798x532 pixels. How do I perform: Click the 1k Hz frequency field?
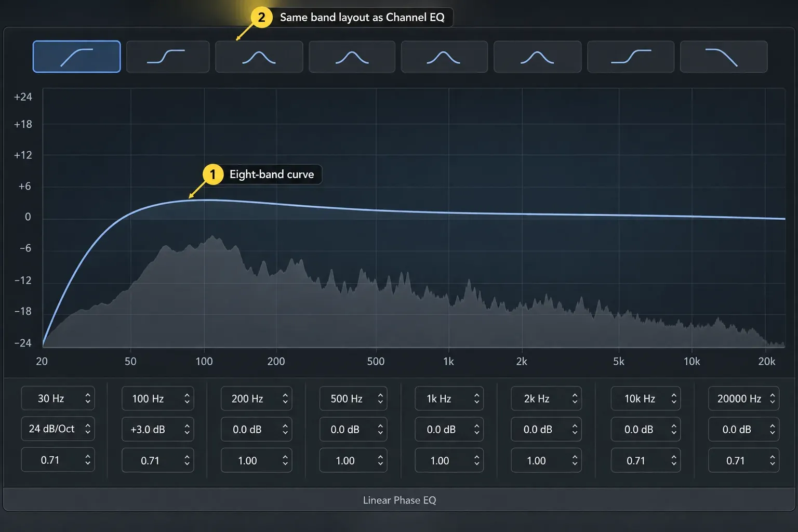(x=449, y=398)
